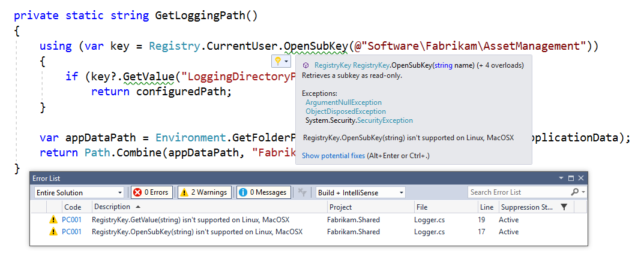Screen dimensions: 644x257
Task: Sort by Project column header
Action: [x=340, y=207]
